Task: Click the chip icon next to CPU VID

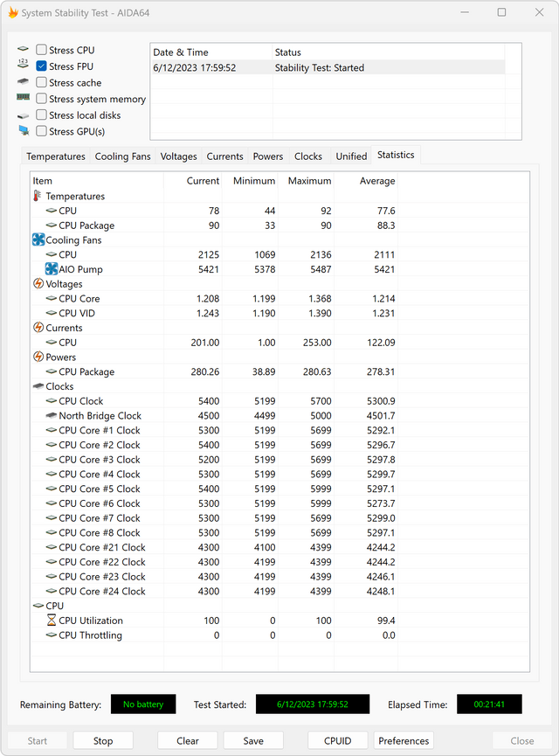Action: (52, 313)
